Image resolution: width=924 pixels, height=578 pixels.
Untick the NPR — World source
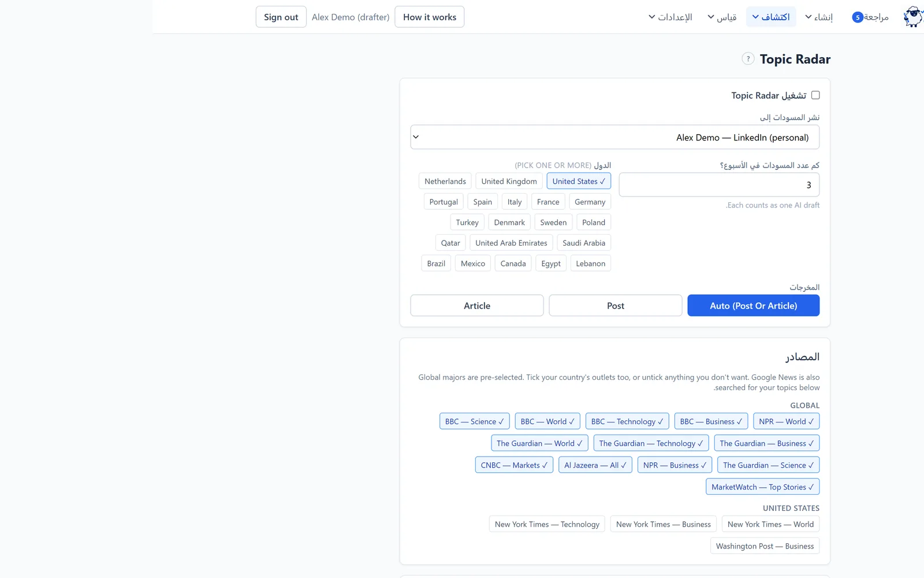pos(786,421)
